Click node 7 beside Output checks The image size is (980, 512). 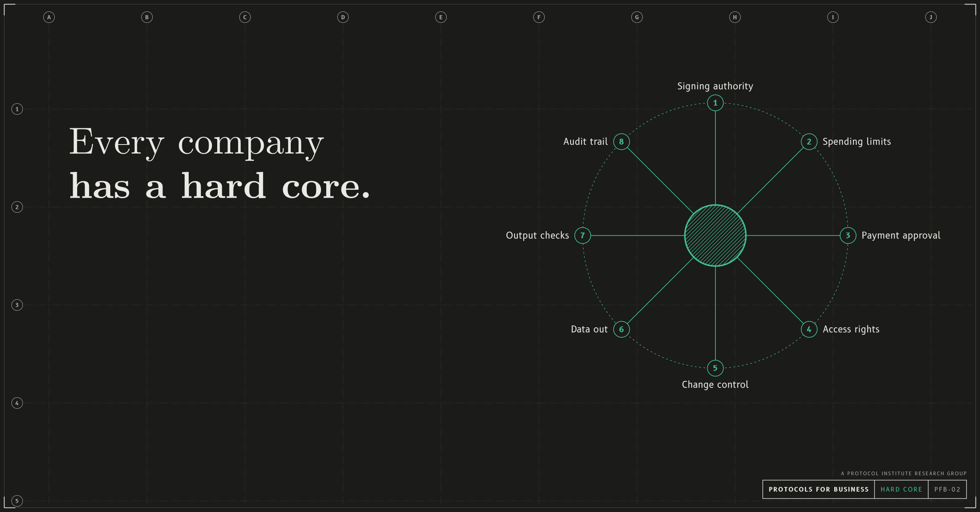[x=583, y=236]
